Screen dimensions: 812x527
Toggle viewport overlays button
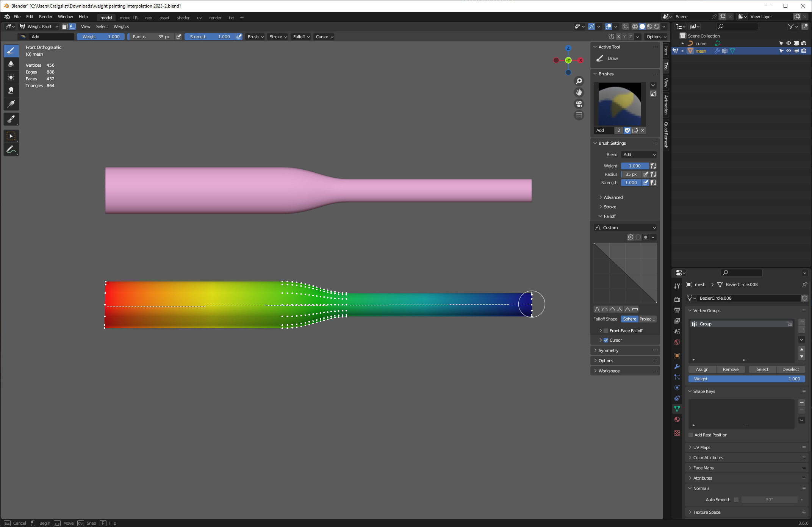pyautogui.click(x=609, y=27)
